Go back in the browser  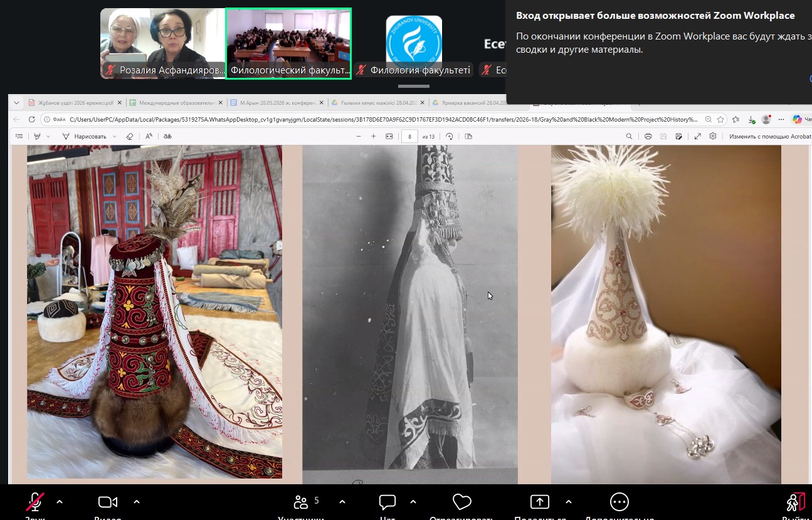click(16, 119)
